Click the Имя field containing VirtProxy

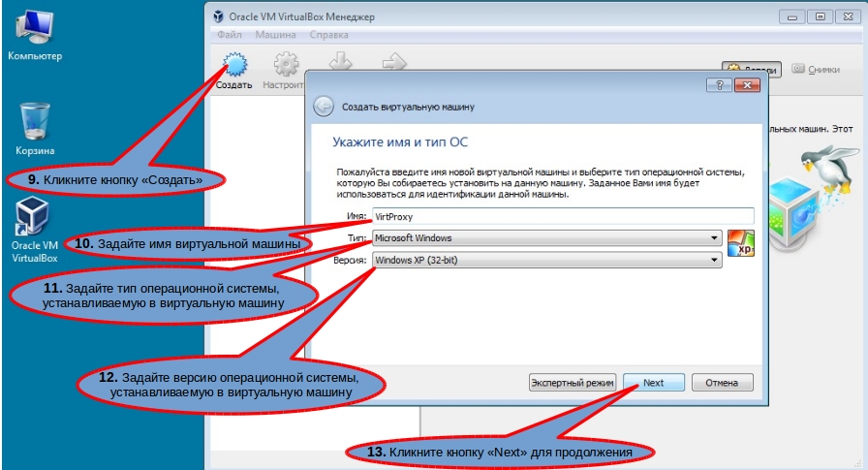pyautogui.click(x=563, y=216)
